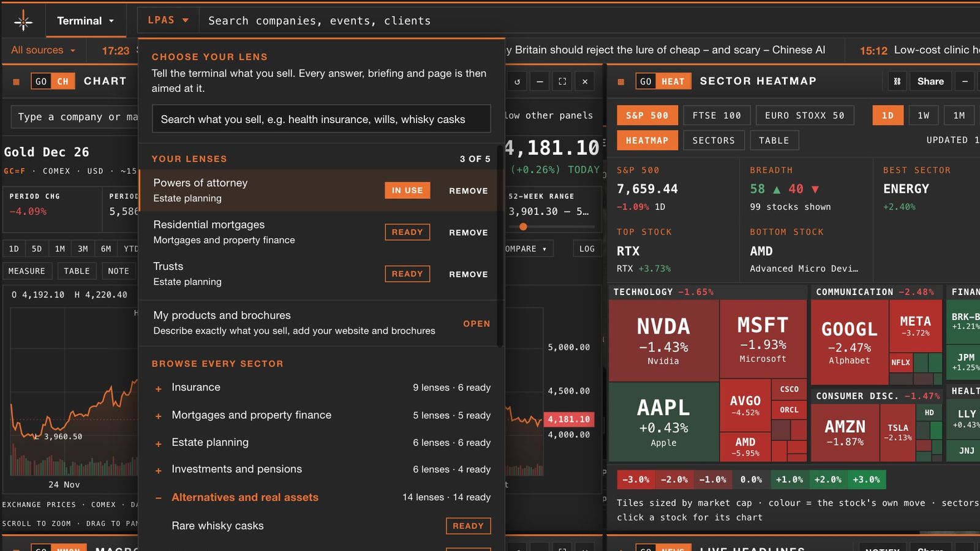
Task: Switch heatmap index to FTSE 100
Action: click(x=716, y=115)
